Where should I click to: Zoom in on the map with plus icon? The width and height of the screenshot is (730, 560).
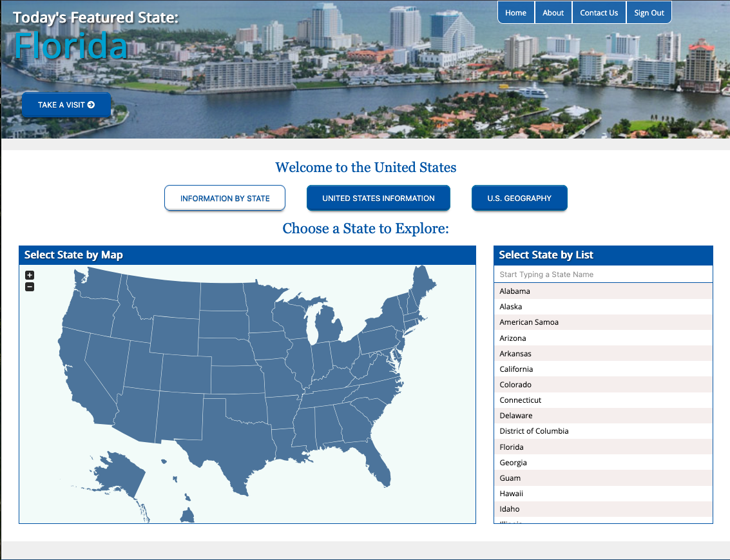coord(30,275)
